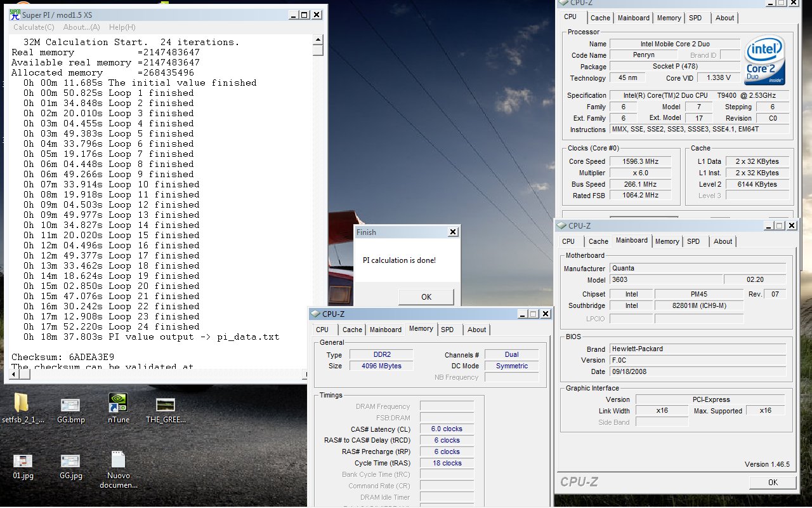The image size is (812, 508).
Task: Click the memory Size value '4096 MBytes'
Action: coord(381,366)
